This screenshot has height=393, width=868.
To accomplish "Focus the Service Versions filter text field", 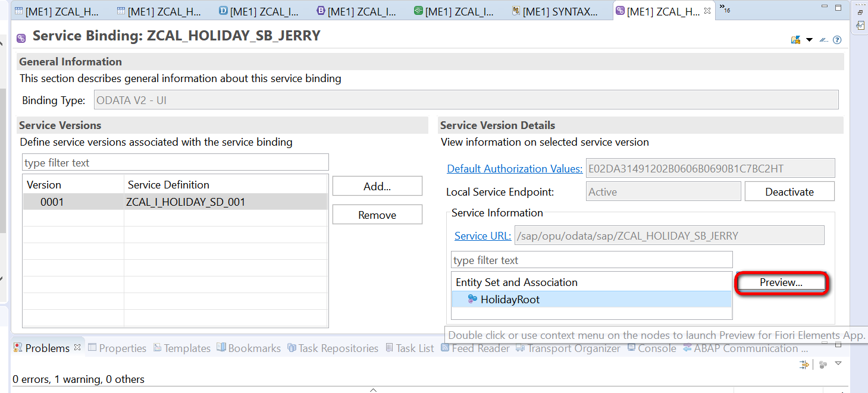I will click(176, 162).
